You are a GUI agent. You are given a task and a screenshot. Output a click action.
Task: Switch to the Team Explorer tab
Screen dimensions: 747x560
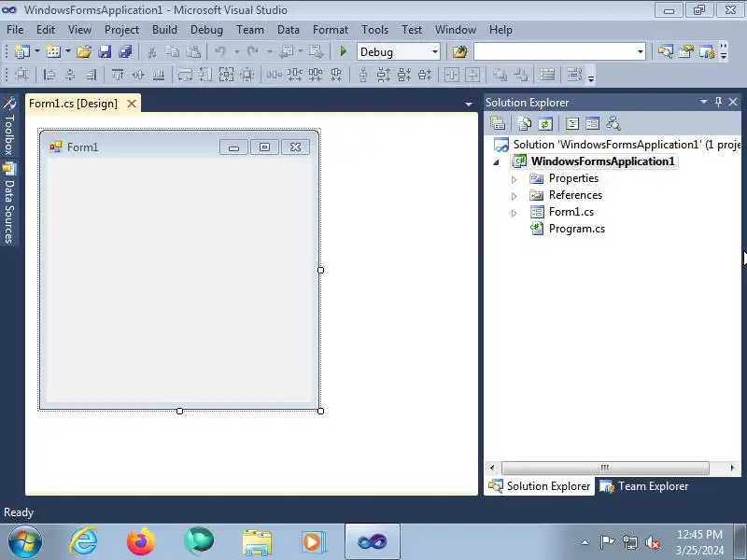click(644, 486)
